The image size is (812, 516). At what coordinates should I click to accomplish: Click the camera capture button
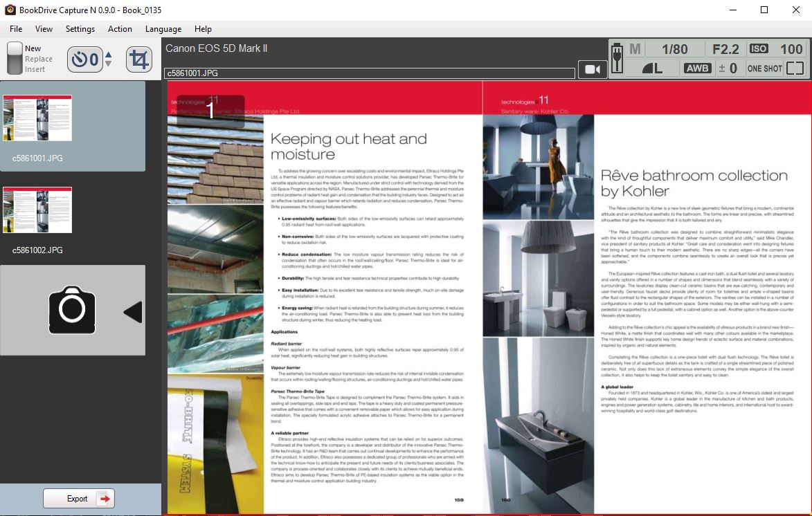point(72,310)
